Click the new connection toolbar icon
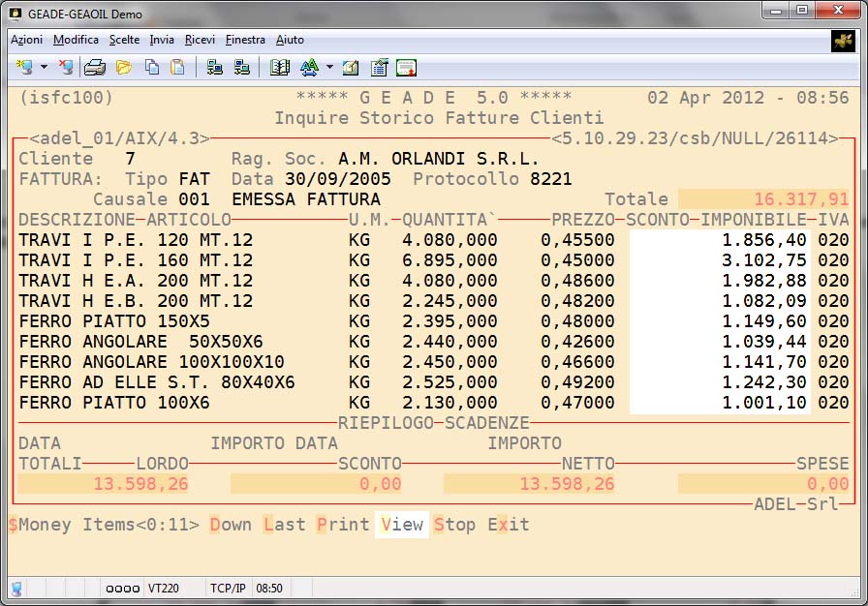Screen dimensions: 868x606 25,68
